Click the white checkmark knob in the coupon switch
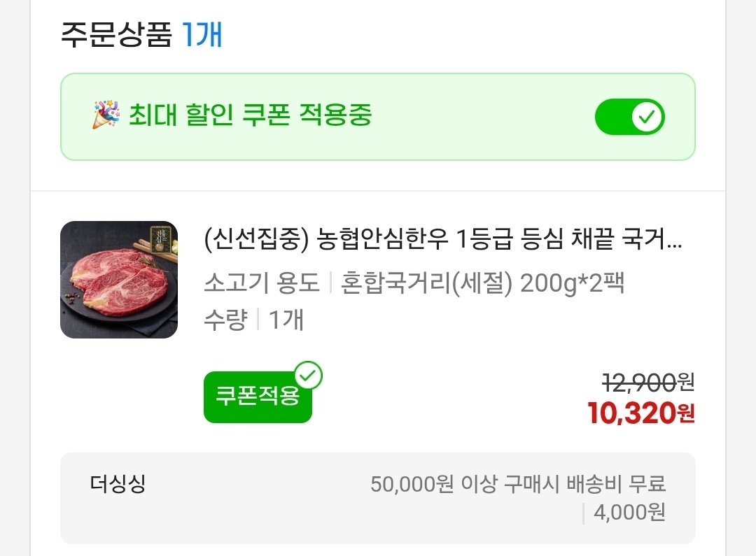 647,117
